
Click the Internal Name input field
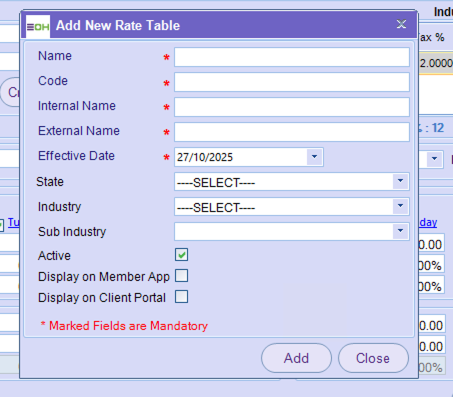click(292, 107)
